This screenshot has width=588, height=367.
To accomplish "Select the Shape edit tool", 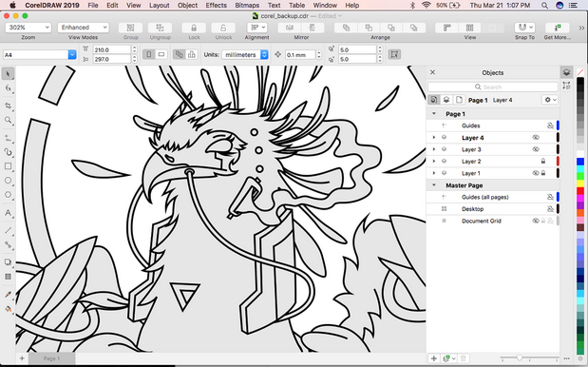I will [x=8, y=88].
